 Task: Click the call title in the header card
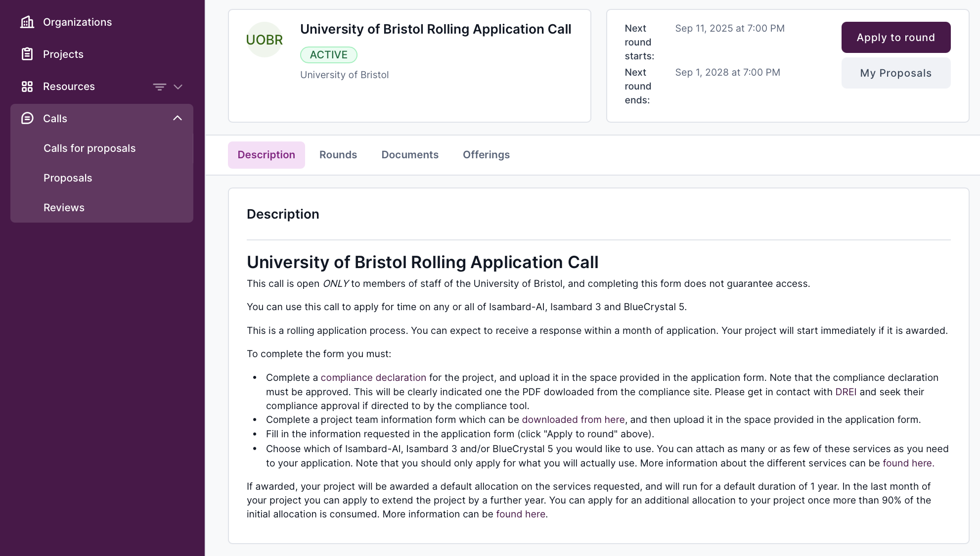click(x=436, y=29)
